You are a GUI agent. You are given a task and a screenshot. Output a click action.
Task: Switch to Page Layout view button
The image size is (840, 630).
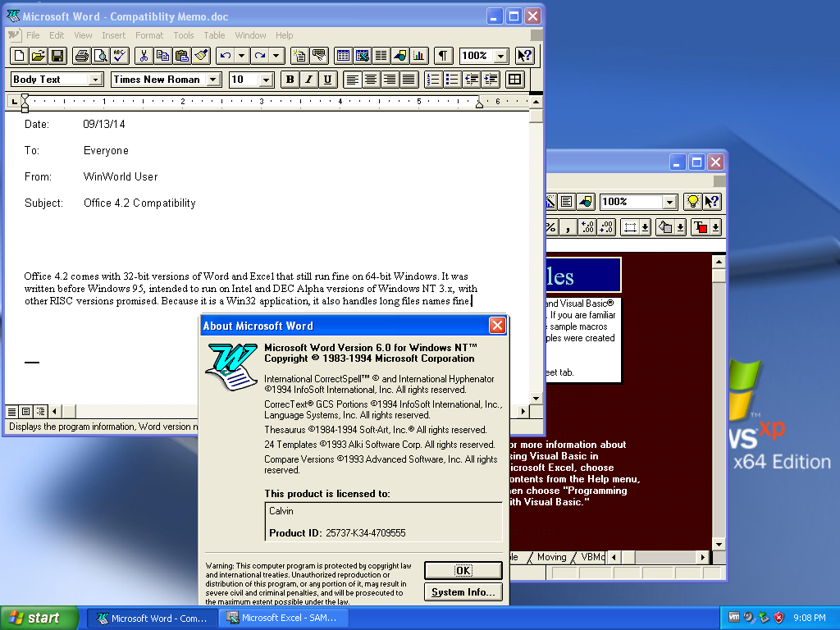tap(25, 412)
